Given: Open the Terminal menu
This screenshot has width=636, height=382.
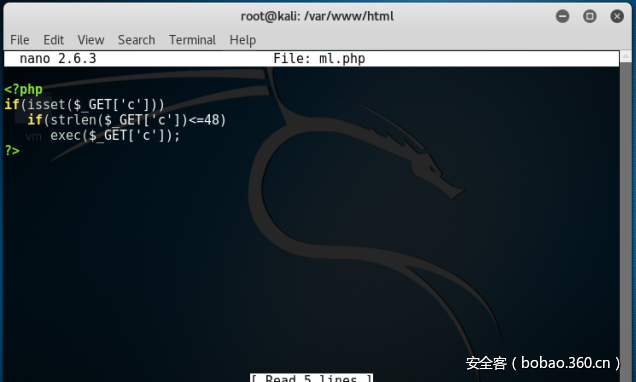Looking at the screenshot, I should 192,40.
